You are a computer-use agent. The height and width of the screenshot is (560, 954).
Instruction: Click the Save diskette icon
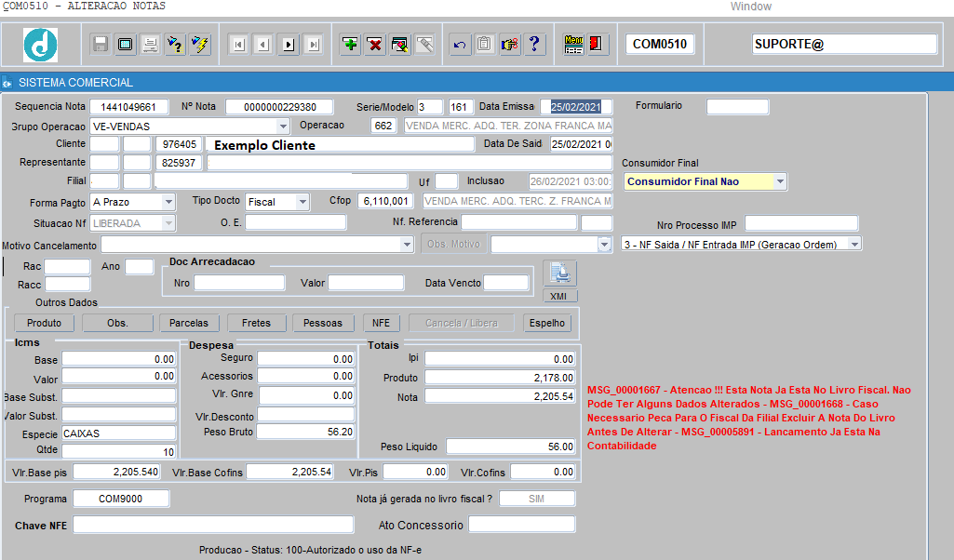pyautogui.click(x=101, y=45)
